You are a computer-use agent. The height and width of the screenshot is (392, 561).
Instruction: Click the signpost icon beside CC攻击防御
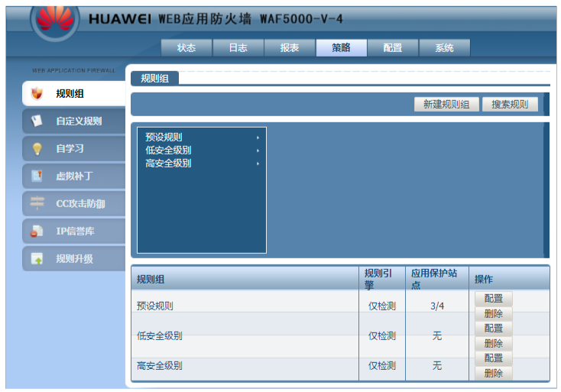coord(37,203)
